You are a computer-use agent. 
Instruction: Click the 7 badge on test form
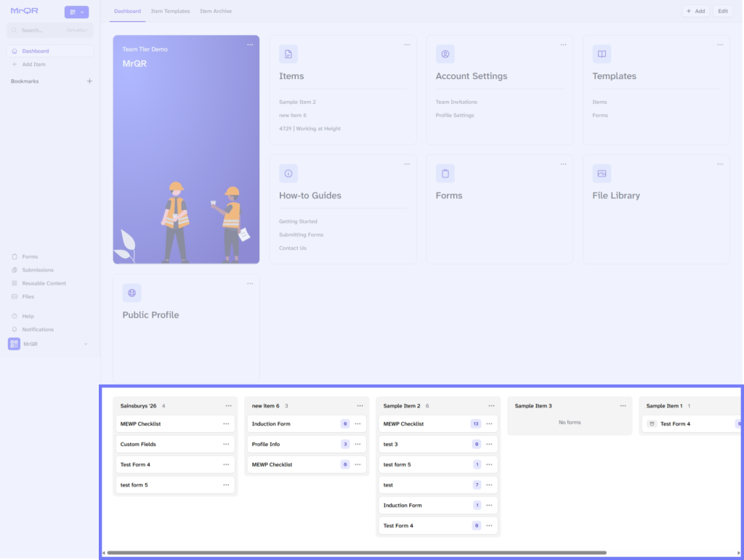[x=477, y=484]
